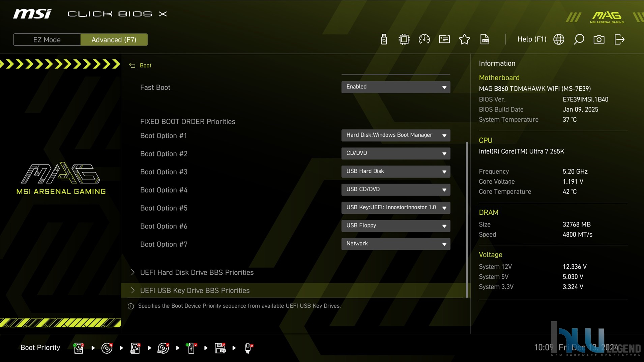Viewport: 644px width, 362px height.
Task: Click the settings list scrollbar
Action: click(467, 219)
